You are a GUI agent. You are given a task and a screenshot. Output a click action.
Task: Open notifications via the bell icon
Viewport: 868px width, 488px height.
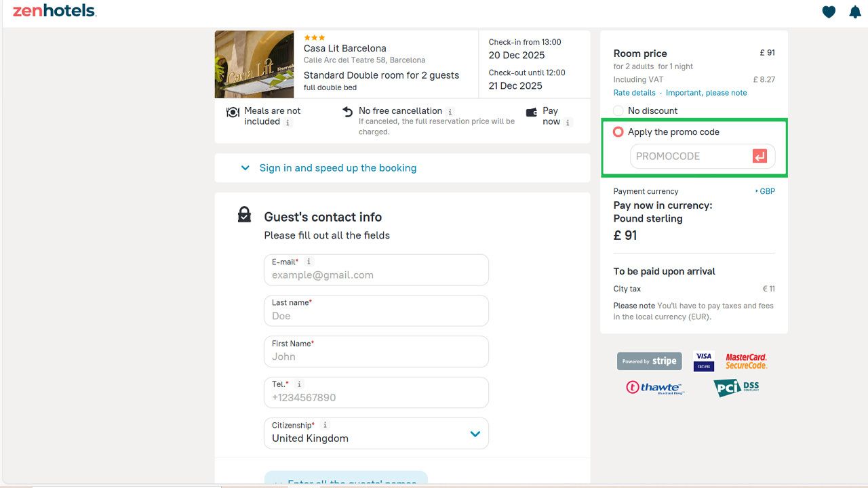pos(855,12)
